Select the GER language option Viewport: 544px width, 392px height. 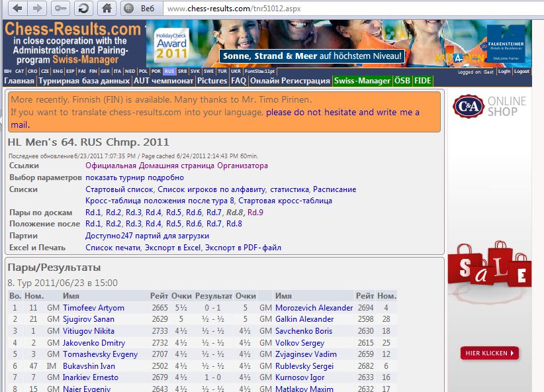(x=105, y=71)
